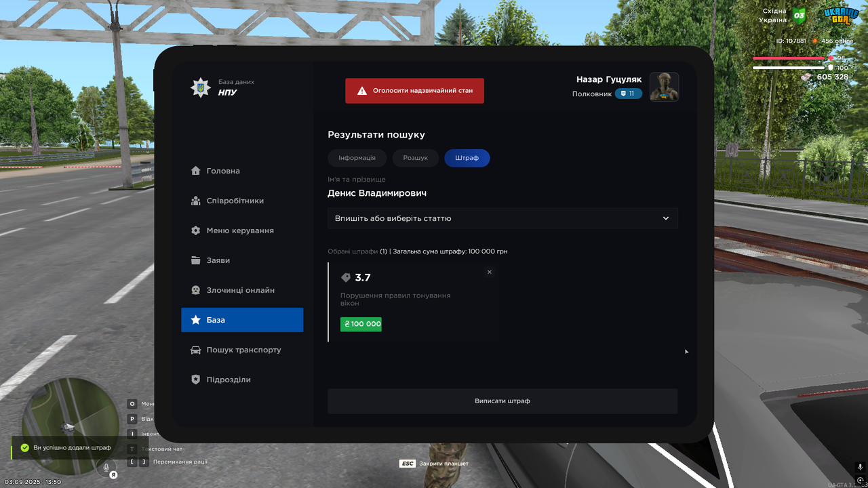
Task: Click the Східна Україна 03 shield badge
Action: point(800,15)
